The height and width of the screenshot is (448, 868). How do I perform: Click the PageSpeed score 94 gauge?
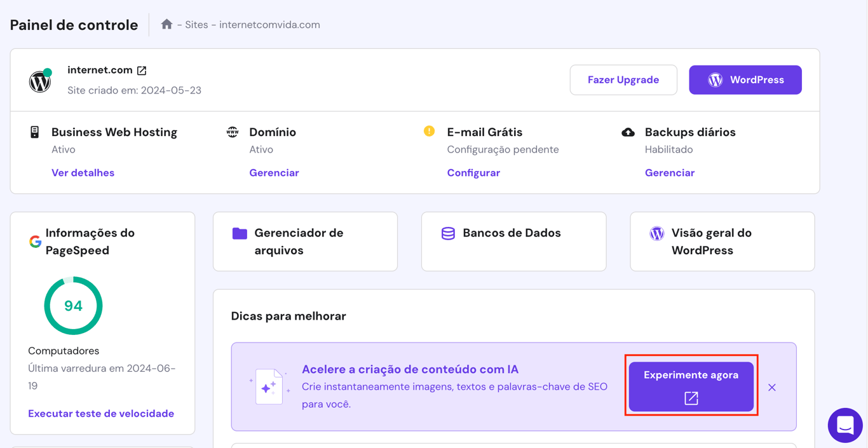pyautogui.click(x=73, y=306)
